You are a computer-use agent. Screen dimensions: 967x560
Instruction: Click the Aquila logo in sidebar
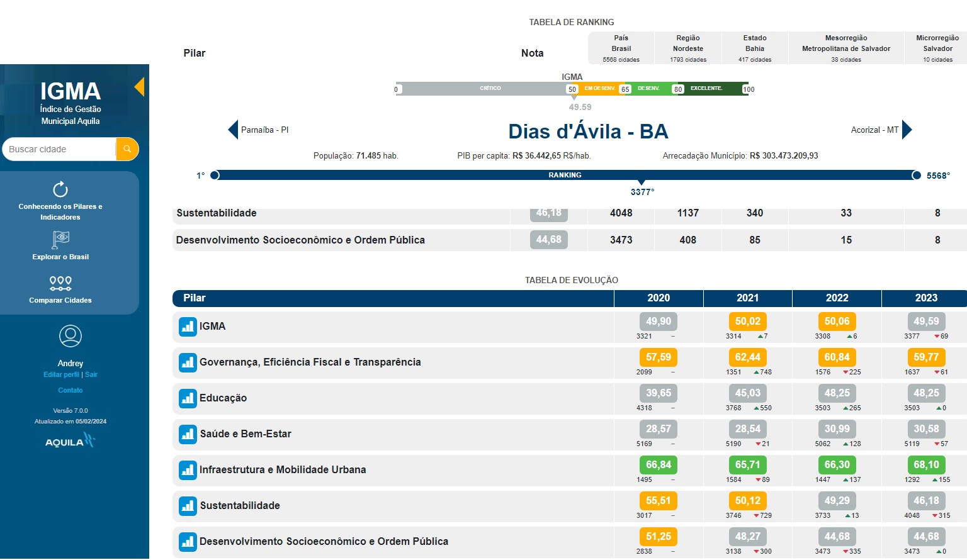click(70, 441)
